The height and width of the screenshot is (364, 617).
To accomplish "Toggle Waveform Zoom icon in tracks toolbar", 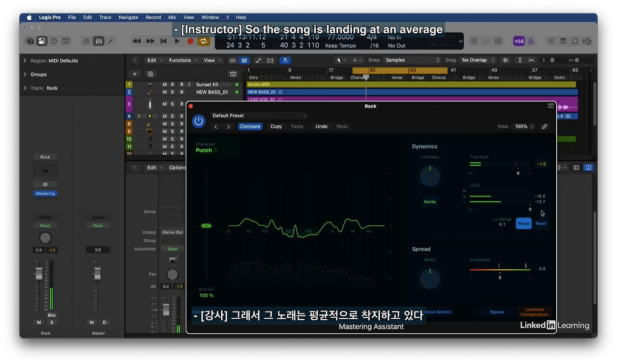I will (506, 60).
